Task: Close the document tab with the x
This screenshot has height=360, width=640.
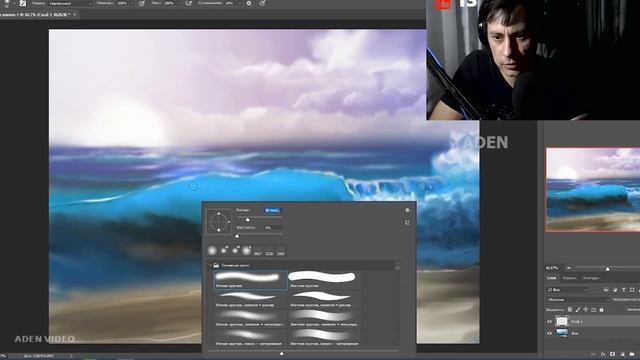Action: tap(75, 14)
